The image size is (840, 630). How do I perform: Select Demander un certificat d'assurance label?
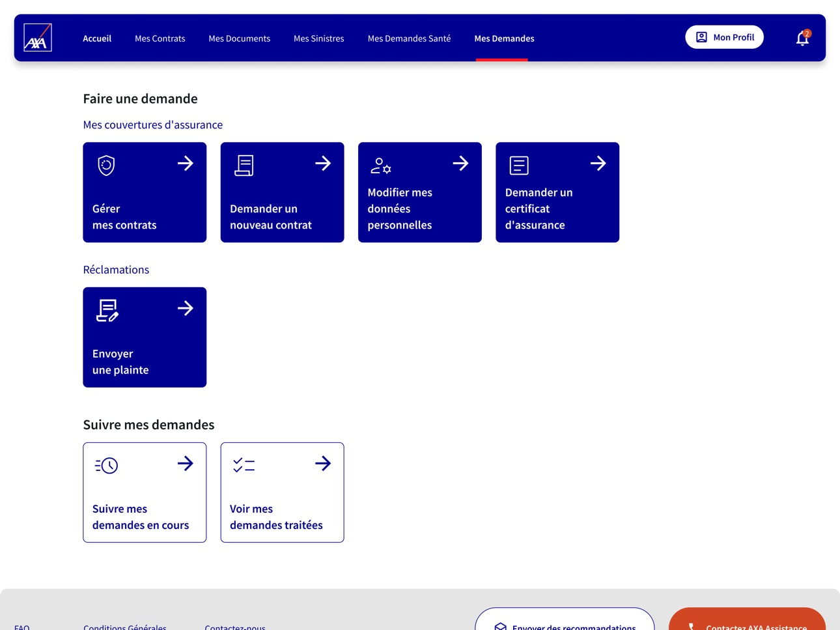point(539,208)
